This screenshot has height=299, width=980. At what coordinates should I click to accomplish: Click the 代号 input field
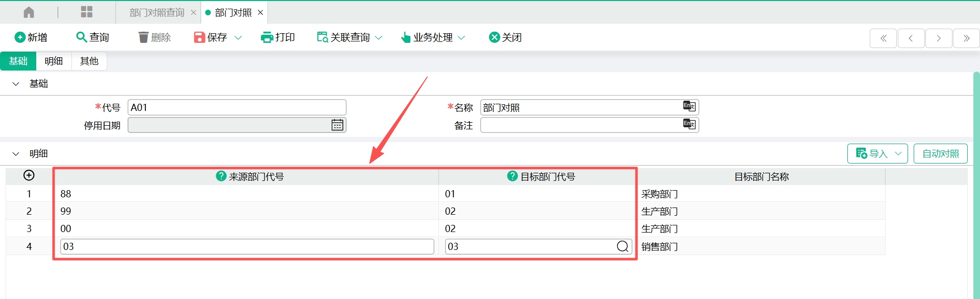click(237, 107)
